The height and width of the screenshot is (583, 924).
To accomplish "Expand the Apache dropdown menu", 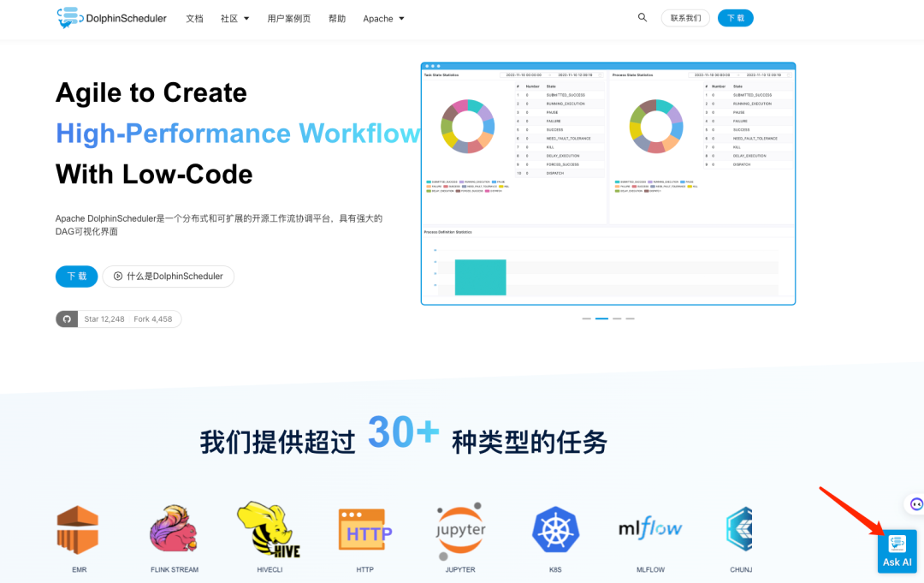I will click(383, 18).
